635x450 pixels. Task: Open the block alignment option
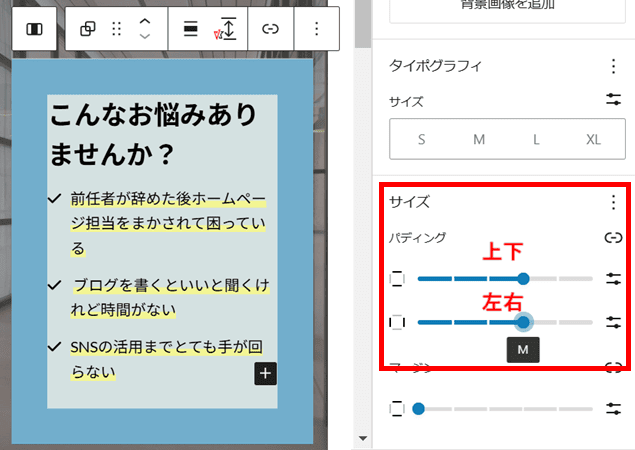coord(190,29)
